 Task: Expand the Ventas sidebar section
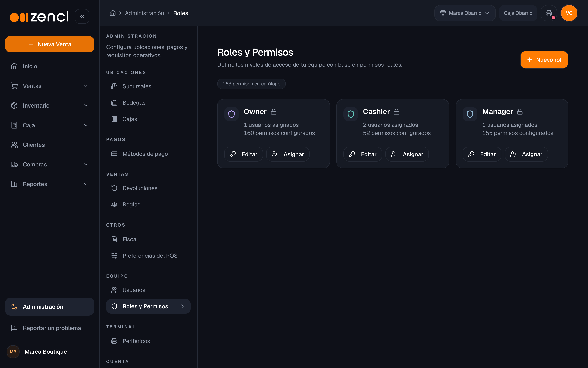point(50,86)
